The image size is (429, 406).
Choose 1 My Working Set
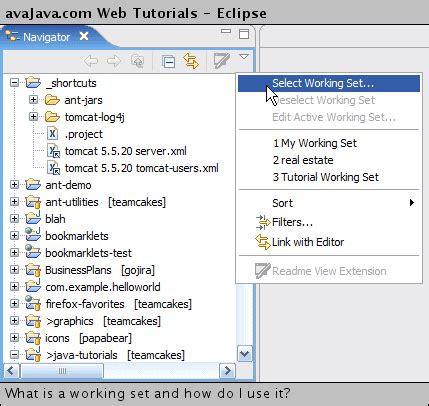coord(329,143)
